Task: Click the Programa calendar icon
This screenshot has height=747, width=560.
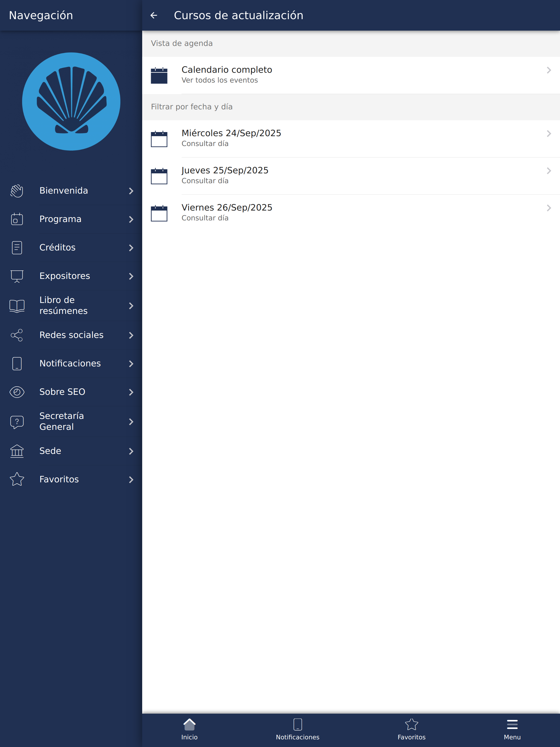Action: [17, 219]
